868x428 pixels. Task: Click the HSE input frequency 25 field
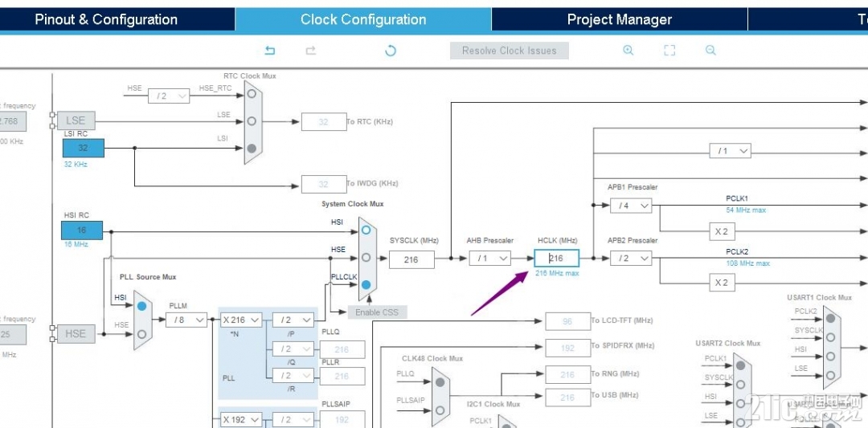point(12,335)
